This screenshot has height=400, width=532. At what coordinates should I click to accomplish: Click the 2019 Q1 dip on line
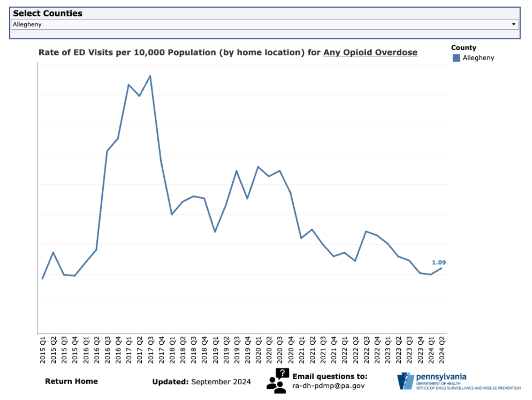tap(215, 232)
